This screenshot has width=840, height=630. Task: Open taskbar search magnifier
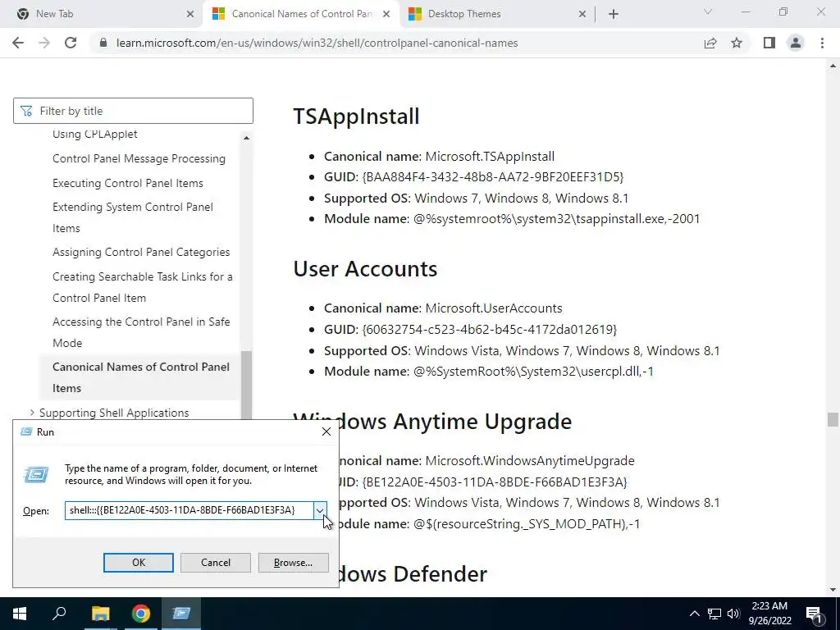coord(59,614)
